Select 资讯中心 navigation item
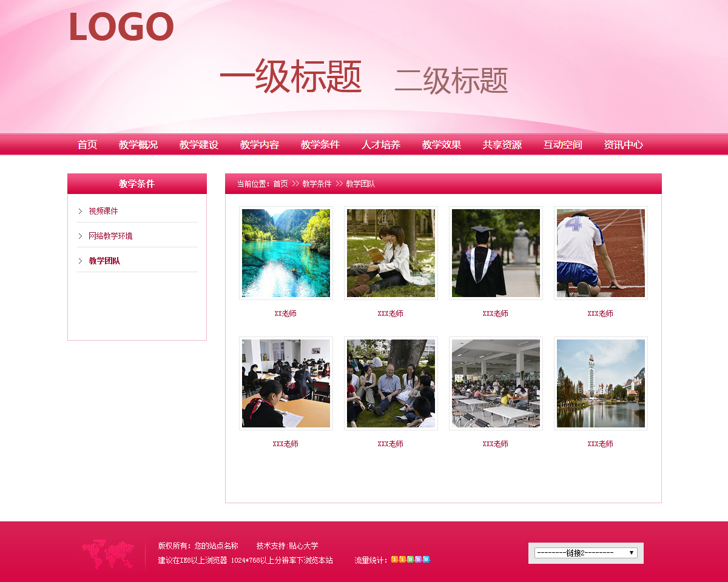This screenshot has height=582, width=728. pyautogui.click(x=623, y=145)
